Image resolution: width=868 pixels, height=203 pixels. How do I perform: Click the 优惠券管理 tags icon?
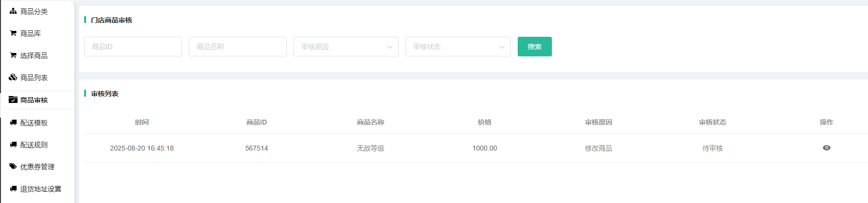pyautogui.click(x=13, y=167)
